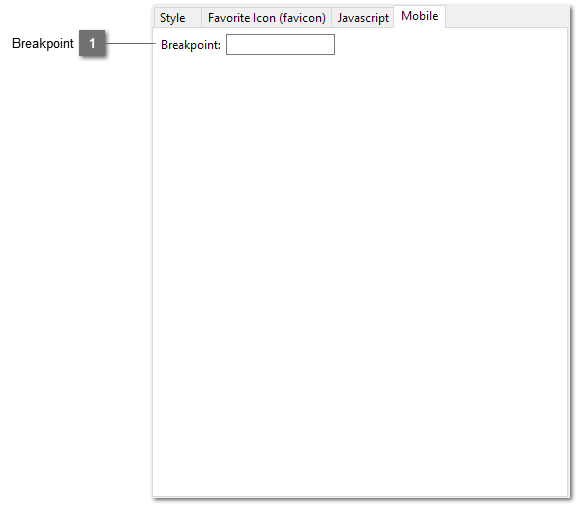Focus the Breakpoint input field
The height and width of the screenshot is (507, 579).
pyautogui.click(x=280, y=45)
